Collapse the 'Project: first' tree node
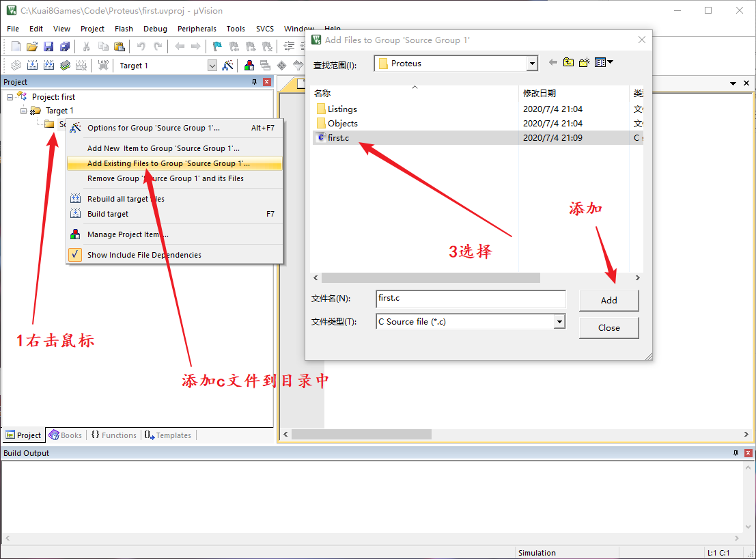The width and height of the screenshot is (756, 559). click(x=10, y=97)
